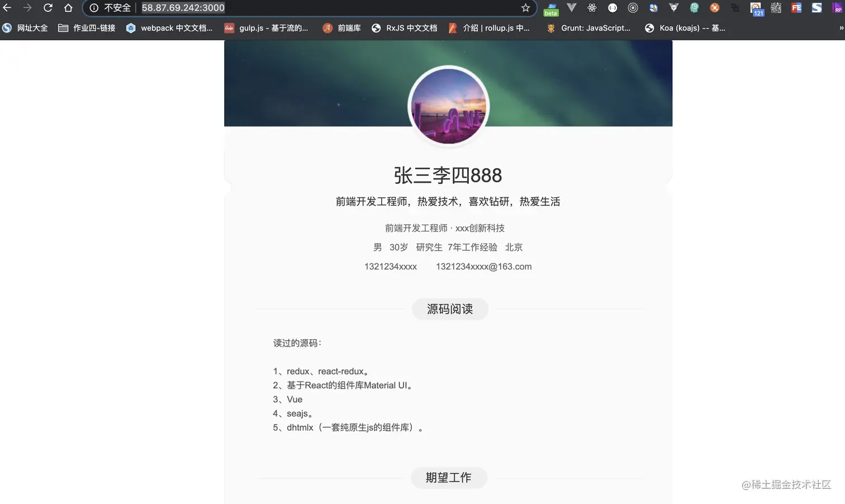
Task: Click the phone number 1321234xxxx
Action: [x=391, y=267]
